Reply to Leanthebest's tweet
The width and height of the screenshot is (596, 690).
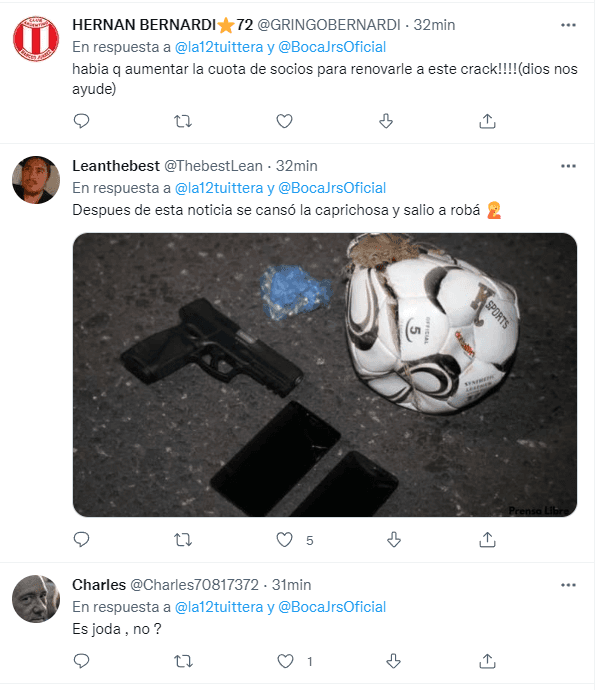click(x=81, y=539)
